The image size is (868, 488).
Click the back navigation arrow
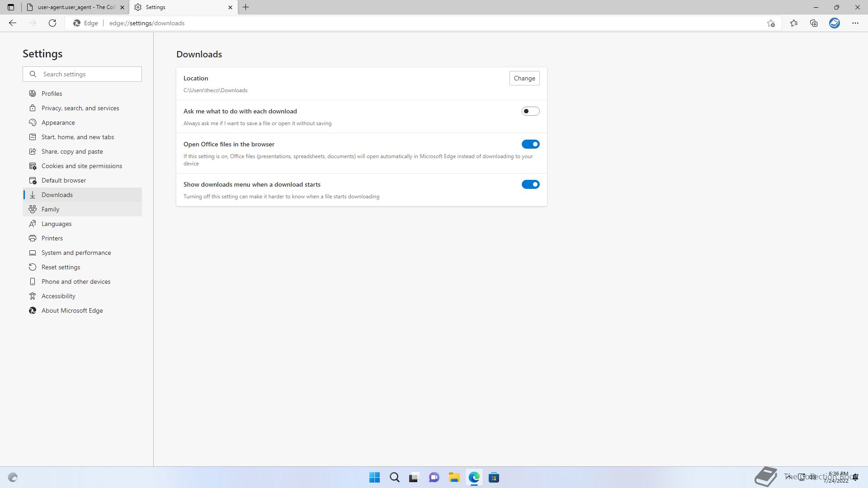pyautogui.click(x=13, y=23)
